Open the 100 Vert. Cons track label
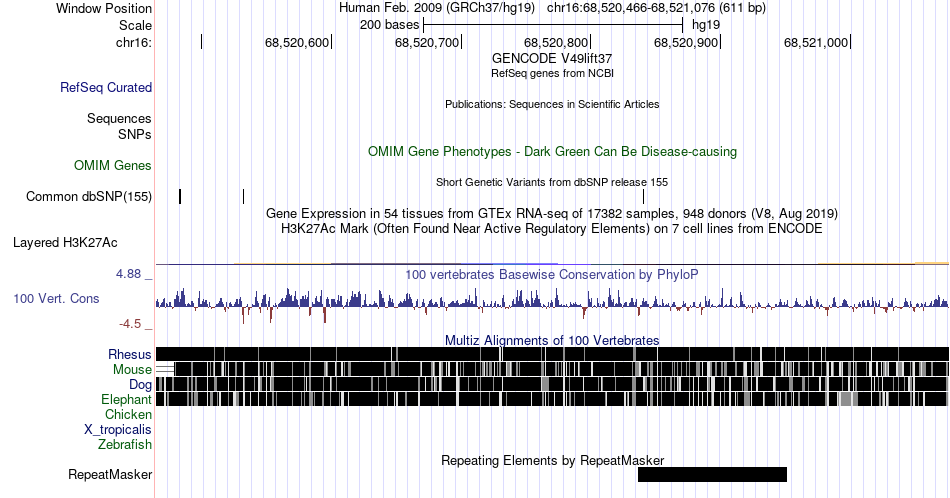 coord(56,298)
